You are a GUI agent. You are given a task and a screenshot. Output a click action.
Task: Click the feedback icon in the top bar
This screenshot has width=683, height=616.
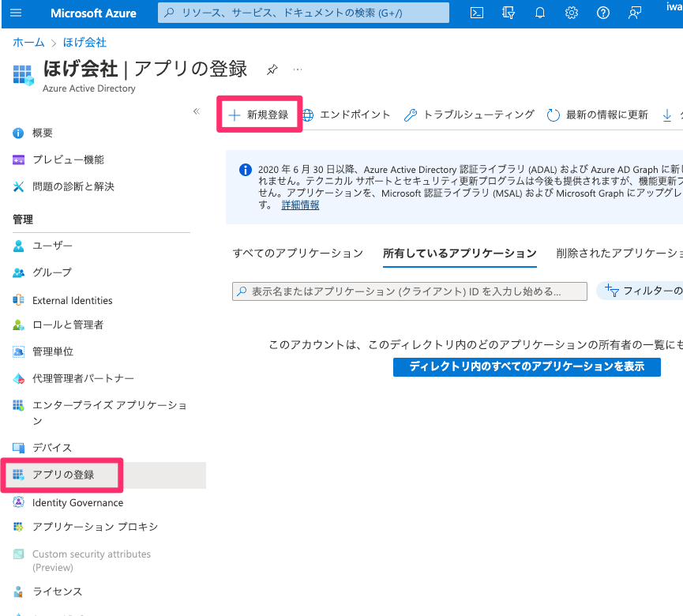[x=634, y=13]
